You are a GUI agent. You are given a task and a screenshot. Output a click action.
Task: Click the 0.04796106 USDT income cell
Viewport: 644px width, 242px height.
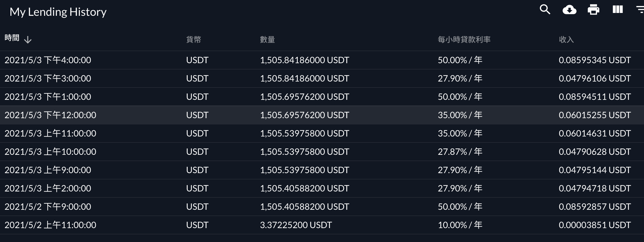click(x=595, y=78)
